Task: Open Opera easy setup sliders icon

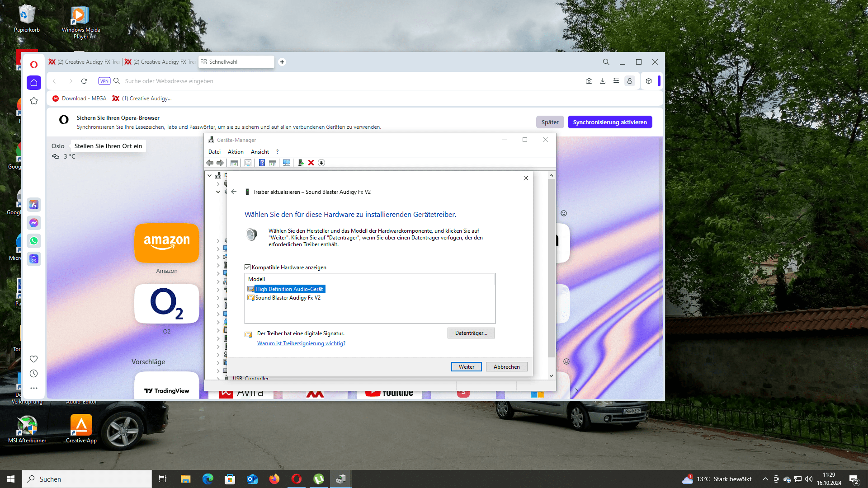Action: (616, 81)
